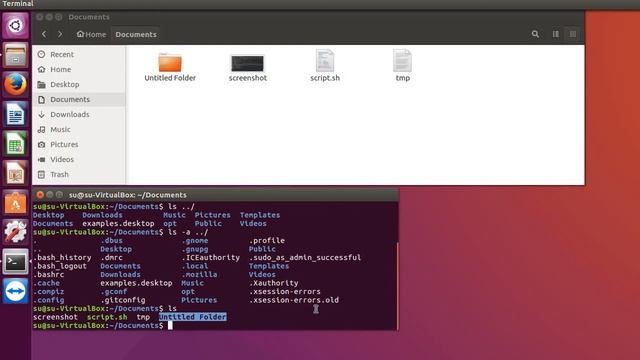640x360 pixels.
Task: Select the Untitled Folder icon
Action: point(170,63)
